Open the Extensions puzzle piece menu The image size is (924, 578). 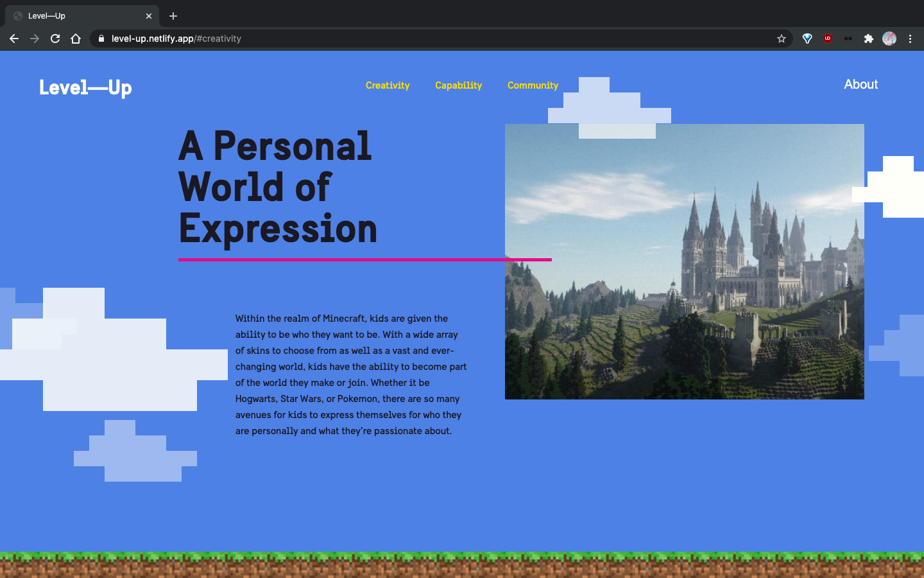click(869, 39)
